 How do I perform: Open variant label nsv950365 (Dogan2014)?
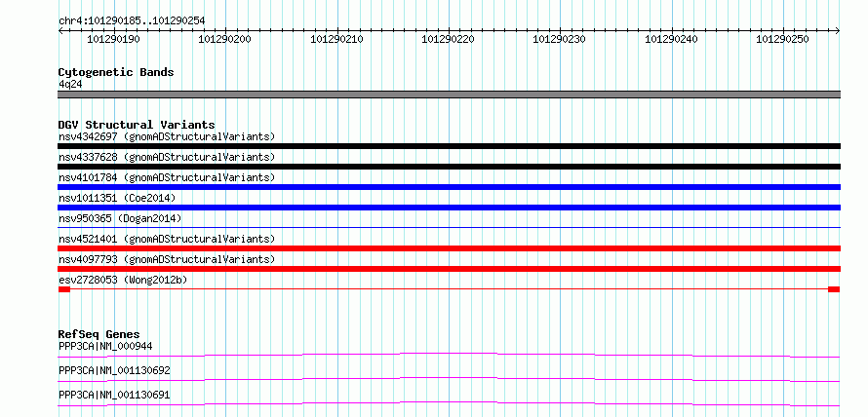pyautogui.click(x=120, y=218)
